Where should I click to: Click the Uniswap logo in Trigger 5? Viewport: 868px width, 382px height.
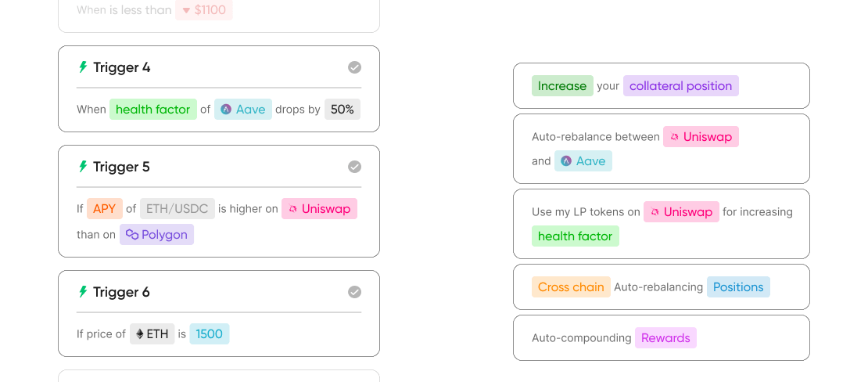point(293,209)
